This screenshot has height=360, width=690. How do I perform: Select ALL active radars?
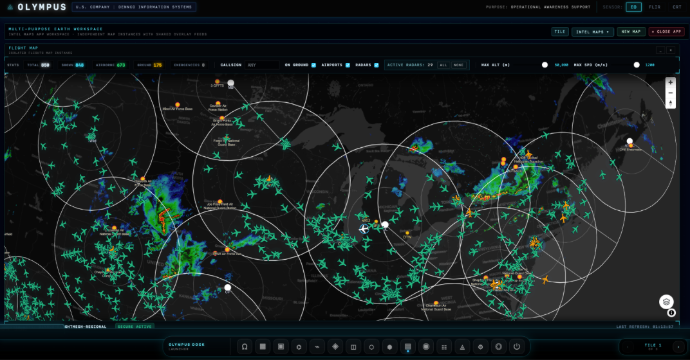[443, 65]
